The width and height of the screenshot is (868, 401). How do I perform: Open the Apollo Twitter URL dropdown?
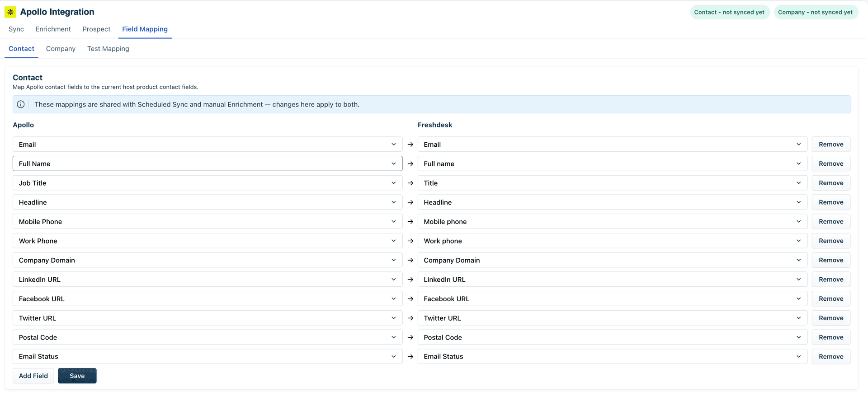pyautogui.click(x=208, y=318)
